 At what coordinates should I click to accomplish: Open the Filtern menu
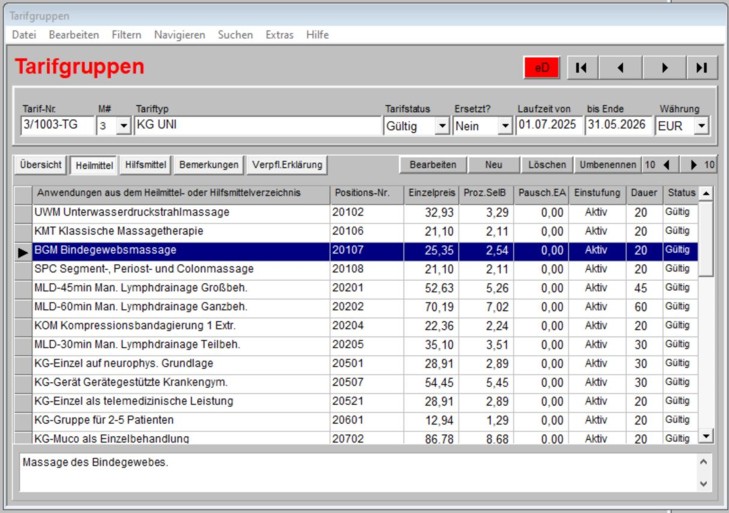(126, 34)
